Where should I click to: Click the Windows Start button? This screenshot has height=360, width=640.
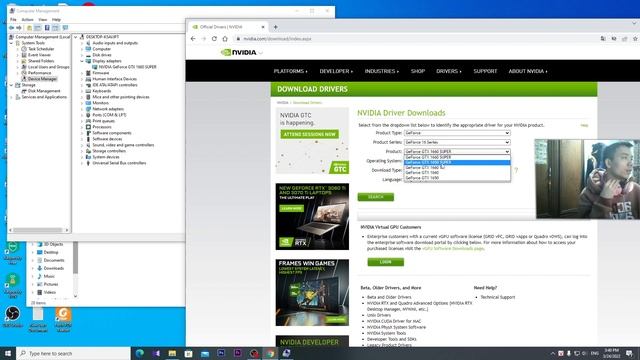click(x=8, y=353)
